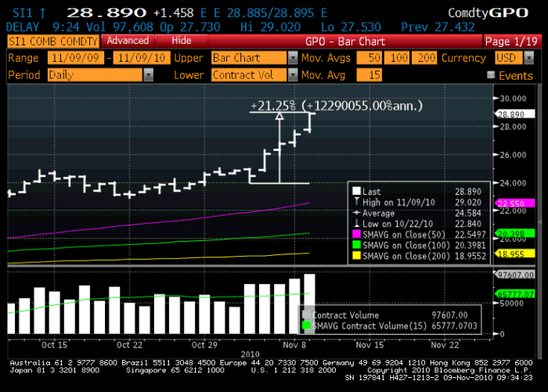Click the Oct 22 date label
This screenshot has width=548, height=392.
(129, 345)
